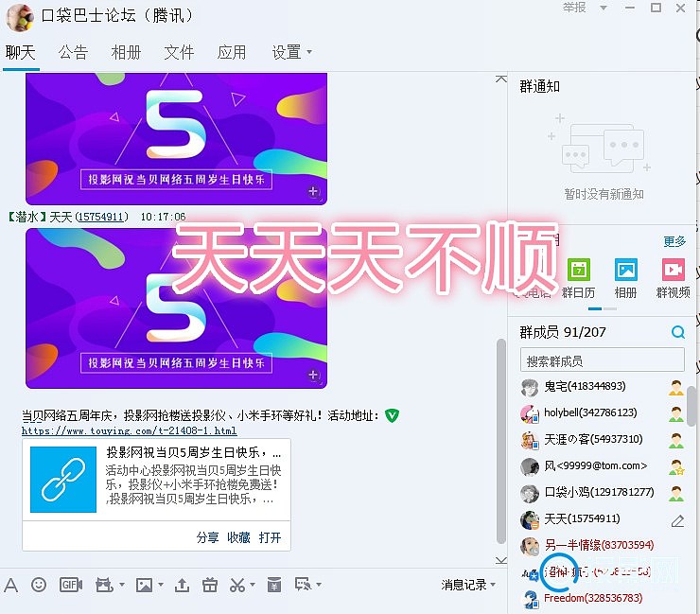Click the upload file icon
The image size is (700, 614).
[182, 585]
